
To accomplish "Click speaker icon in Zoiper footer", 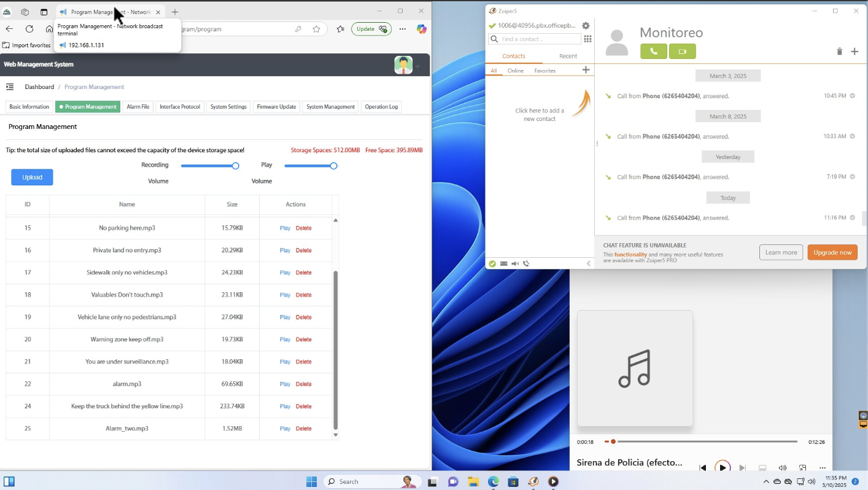I will 515,263.
